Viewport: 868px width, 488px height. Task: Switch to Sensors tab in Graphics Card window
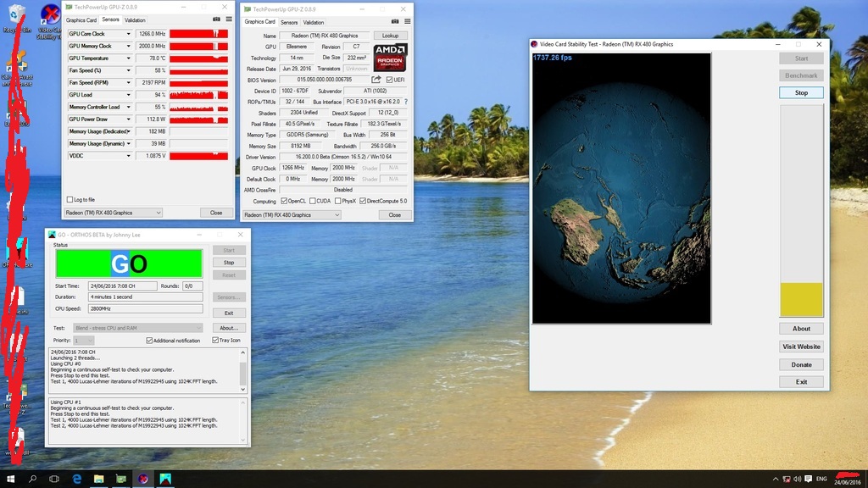[x=289, y=23]
